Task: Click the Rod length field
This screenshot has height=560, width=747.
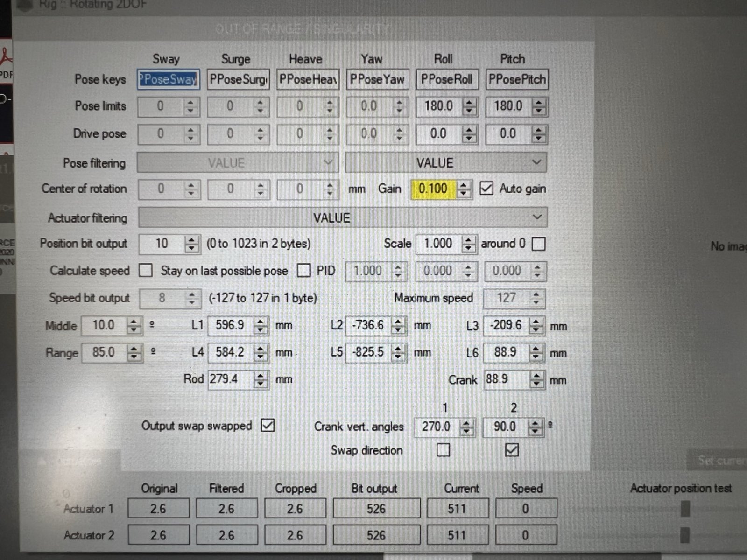Action: [x=231, y=379]
